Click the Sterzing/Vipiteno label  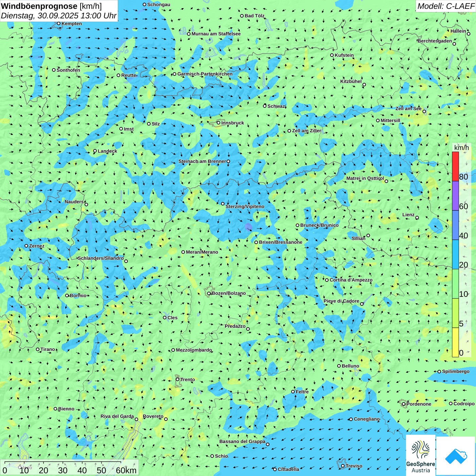click(245, 206)
